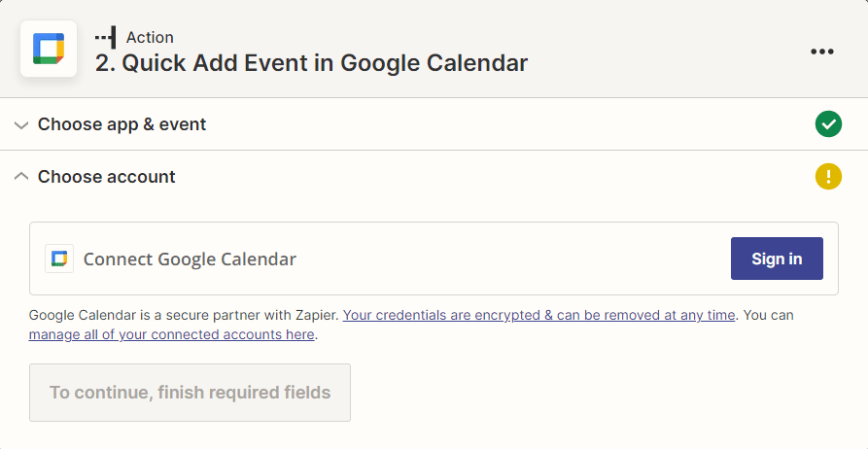Image resolution: width=868 pixels, height=449 pixels.
Task: Follow "manage all of your connected accounts here" link
Action: [172, 334]
